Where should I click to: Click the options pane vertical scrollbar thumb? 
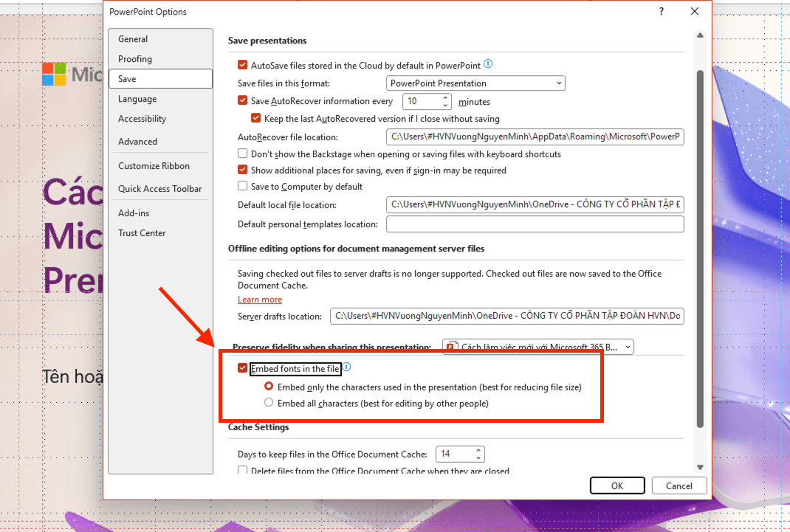[700, 249]
